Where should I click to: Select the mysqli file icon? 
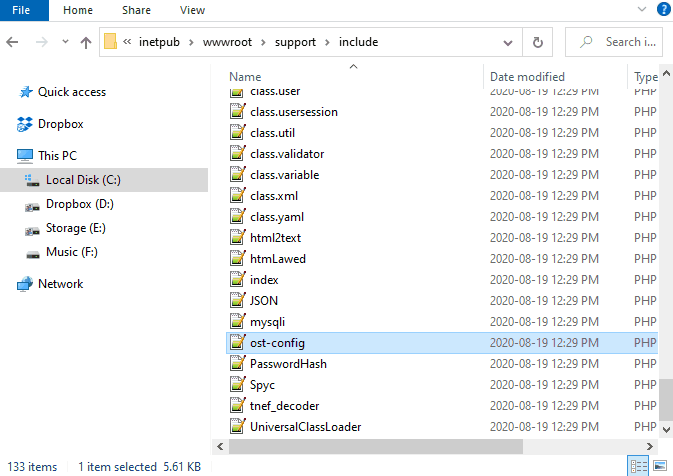click(x=237, y=321)
